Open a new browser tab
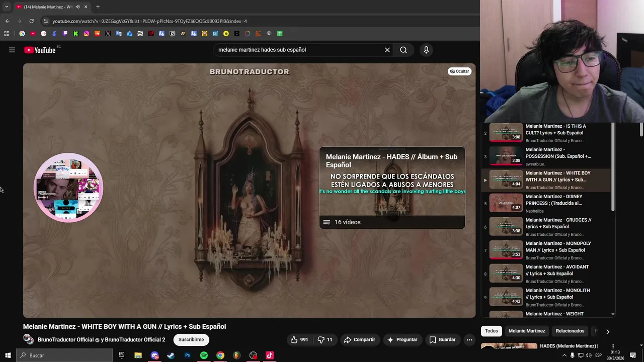This screenshot has height=362, width=644. click(x=98, y=7)
